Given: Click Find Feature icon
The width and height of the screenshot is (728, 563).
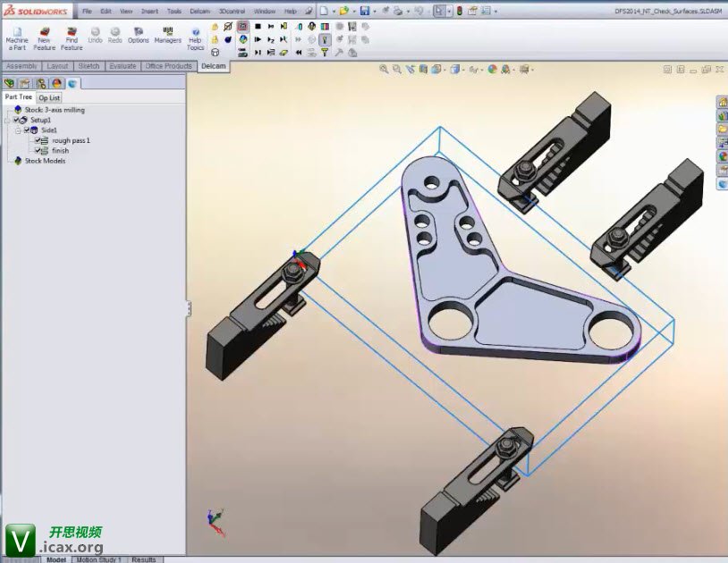Looking at the screenshot, I should (x=72, y=39).
